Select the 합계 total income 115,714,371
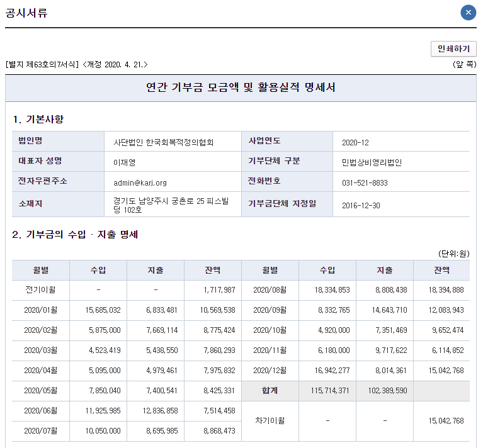This screenshot has width=483, height=448. pos(330,391)
